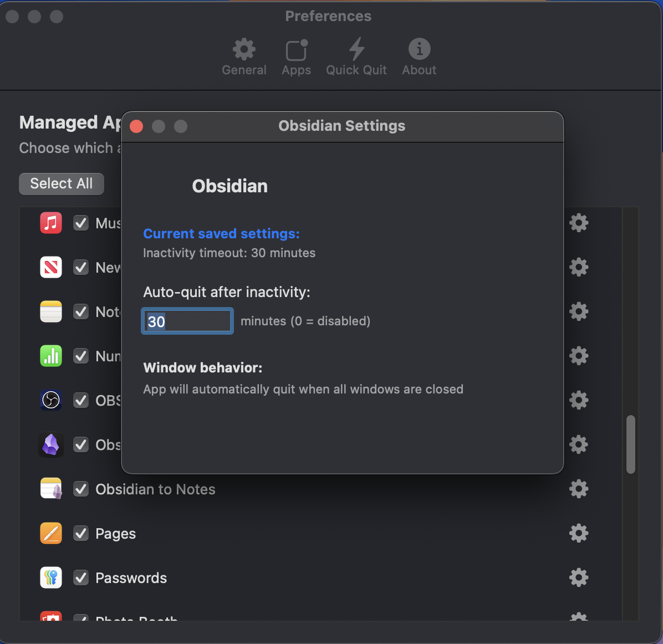663x644 pixels.
Task: Open settings gear for Pages row
Action: click(x=578, y=533)
